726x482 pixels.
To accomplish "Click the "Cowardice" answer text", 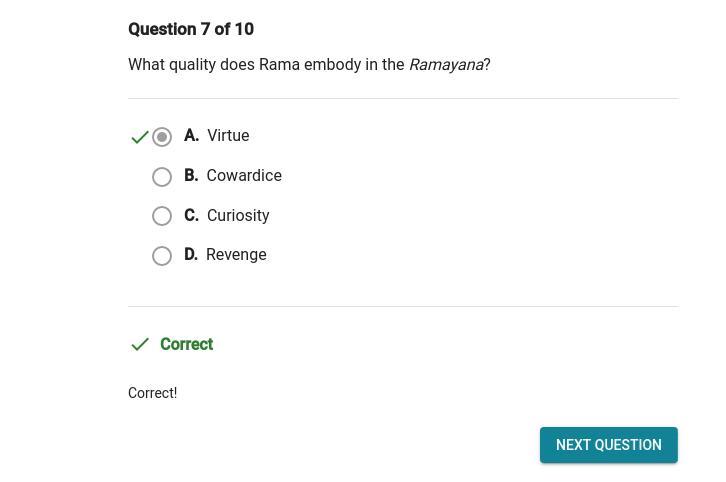I will 244,176.
